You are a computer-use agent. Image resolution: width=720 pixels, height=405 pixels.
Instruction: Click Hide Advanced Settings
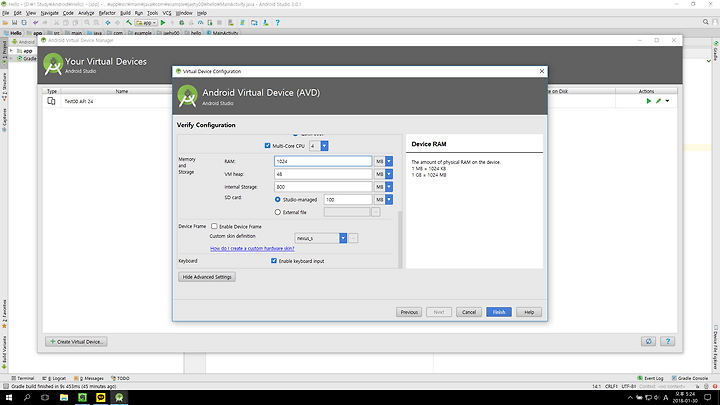(x=207, y=277)
